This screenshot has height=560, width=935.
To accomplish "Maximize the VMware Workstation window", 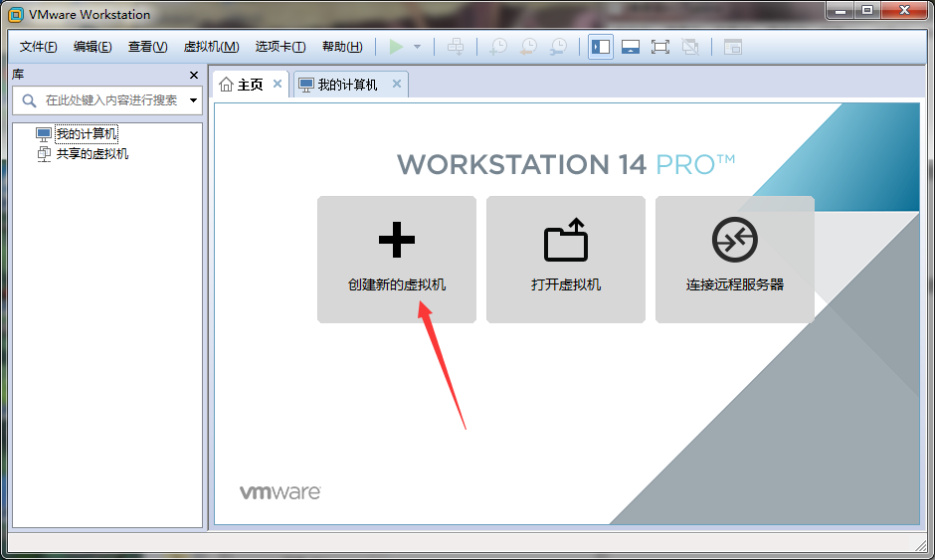I will point(867,11).
